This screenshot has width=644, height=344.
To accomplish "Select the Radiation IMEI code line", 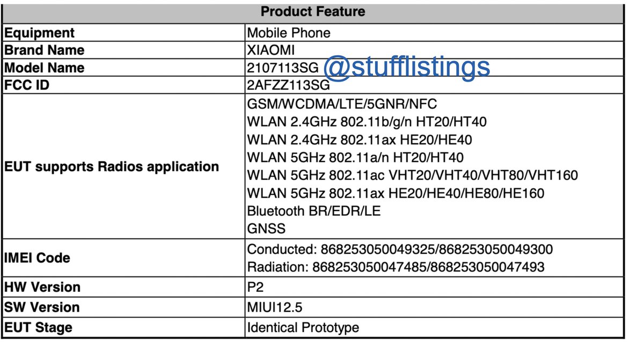I will click(x=396, y=267).
